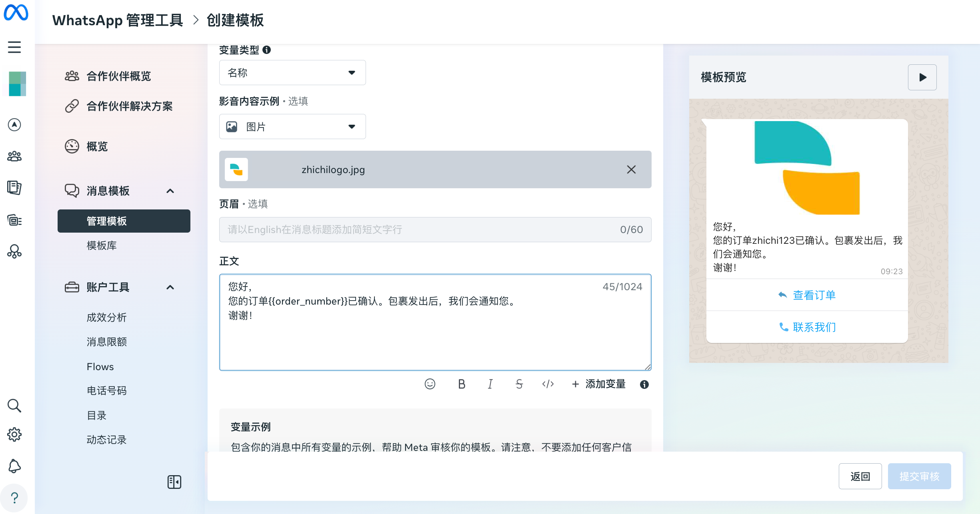Open the hamburger navigation menu

(14, 47)
